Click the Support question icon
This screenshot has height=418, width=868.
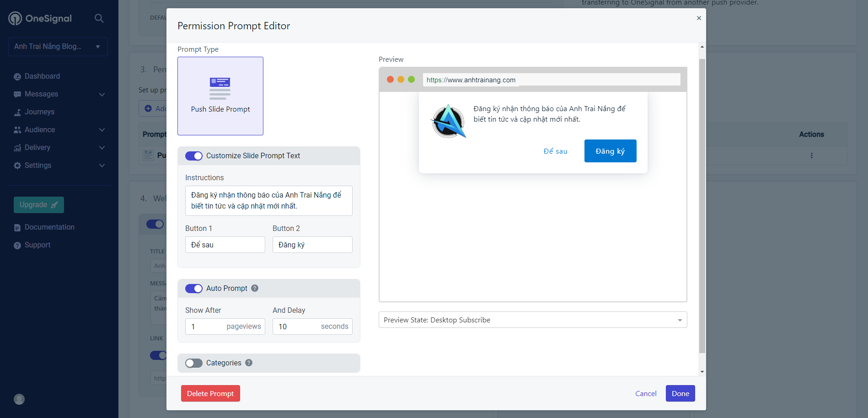(17, 245)
